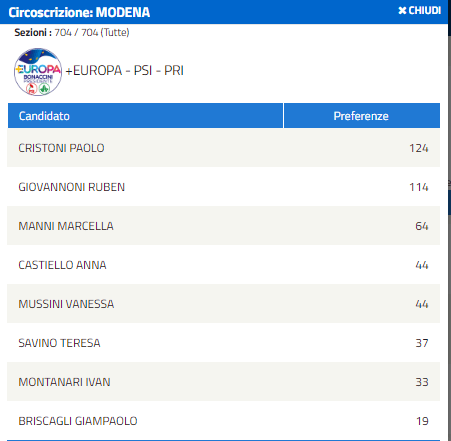Image resolution: width=451 pixels, height=441 pixels.
Task: Click the Preferenze column header
Action: (x=362, y=116)
